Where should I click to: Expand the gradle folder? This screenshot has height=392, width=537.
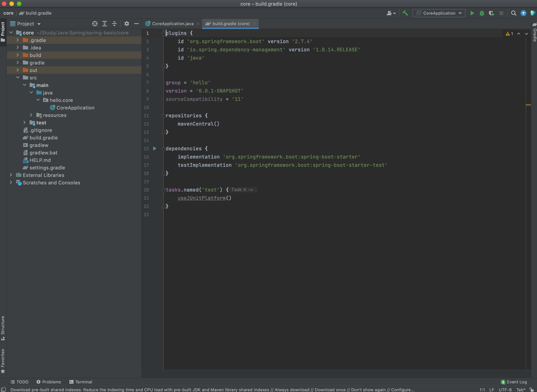18,62
